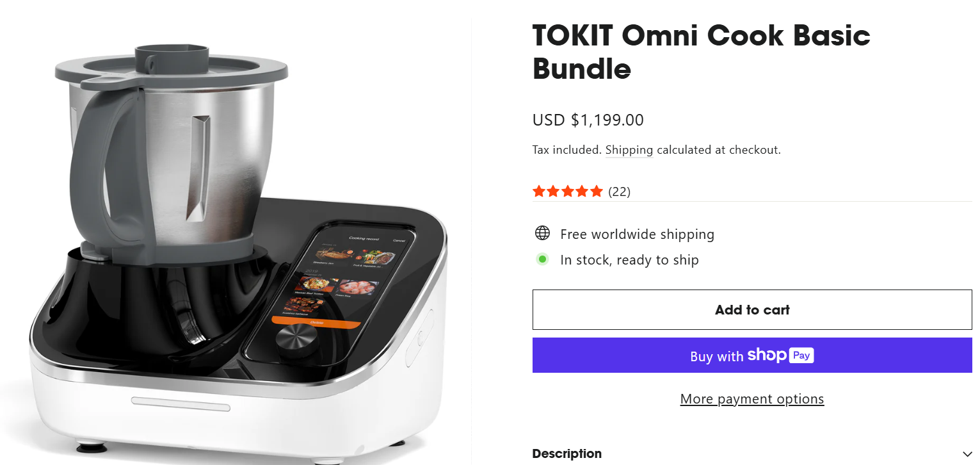Follow the Shipping policy link

pyautogui.click(x=629, y=150)
